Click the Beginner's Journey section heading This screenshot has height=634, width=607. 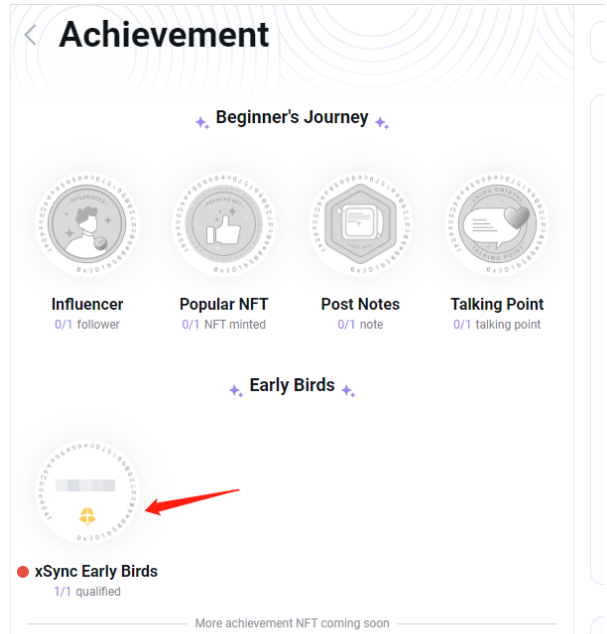pos(292,118)
